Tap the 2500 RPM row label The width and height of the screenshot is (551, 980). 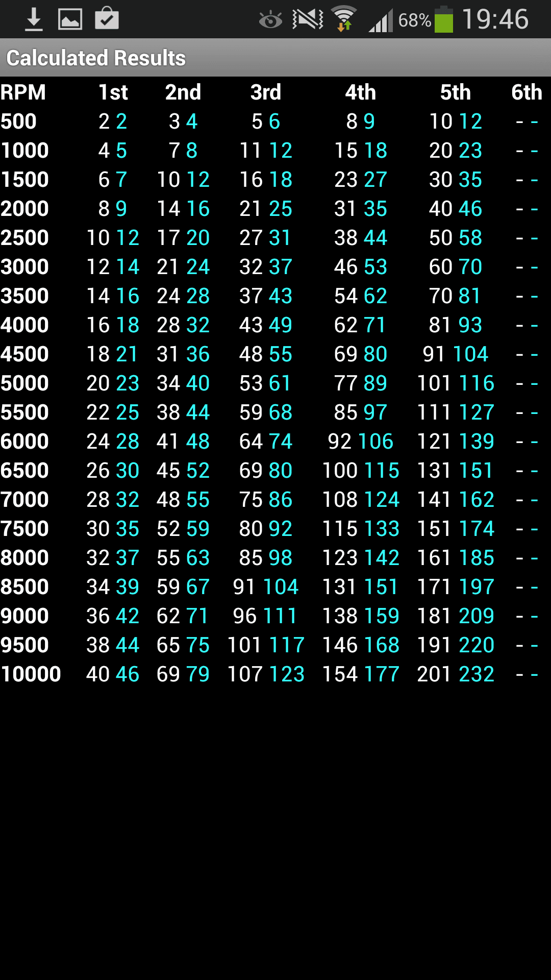(x=24, y=238)
